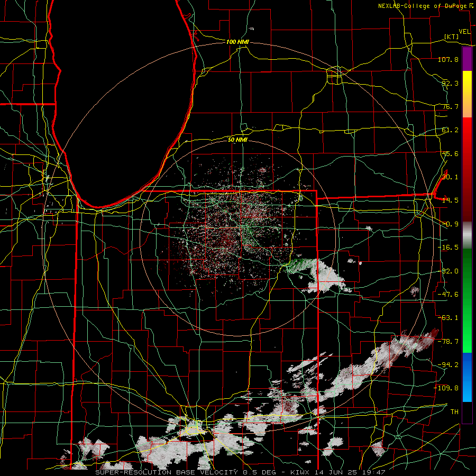
Task: Click the -47.6 velocity scale value
Action: 448,295
